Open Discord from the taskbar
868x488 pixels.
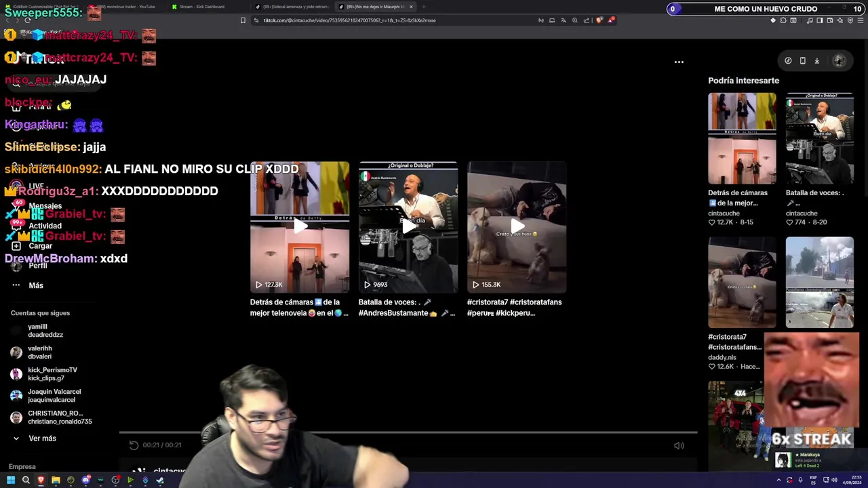pos(85,480)
